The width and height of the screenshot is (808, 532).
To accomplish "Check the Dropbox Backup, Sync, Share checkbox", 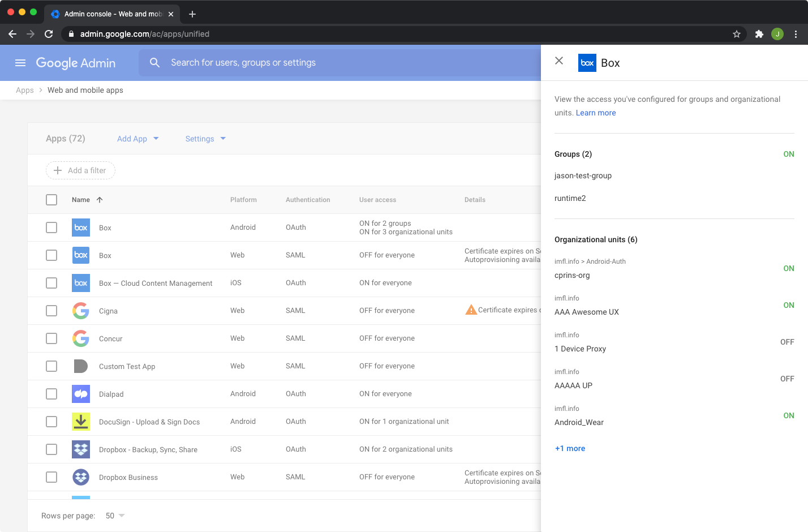I will pyautogui.click(x=51, y=449).
